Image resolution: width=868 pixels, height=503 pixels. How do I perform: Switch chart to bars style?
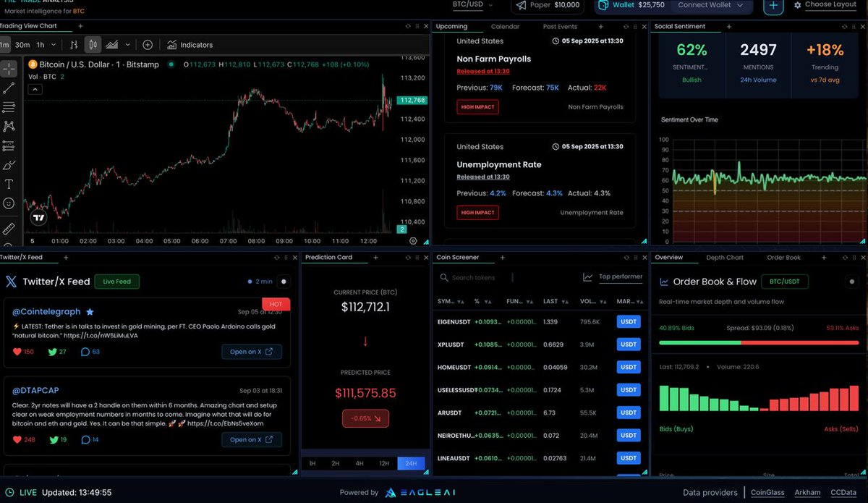[73, 45]
